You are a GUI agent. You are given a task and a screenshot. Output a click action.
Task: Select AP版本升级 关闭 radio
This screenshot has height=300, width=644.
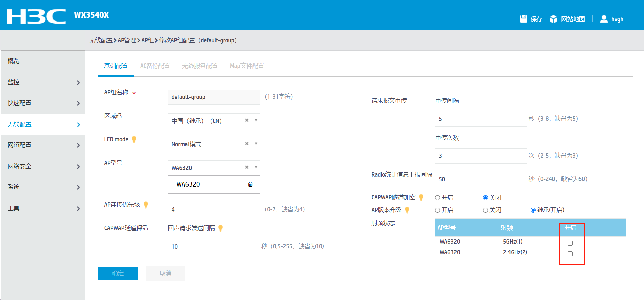click(x=485, y=210)
